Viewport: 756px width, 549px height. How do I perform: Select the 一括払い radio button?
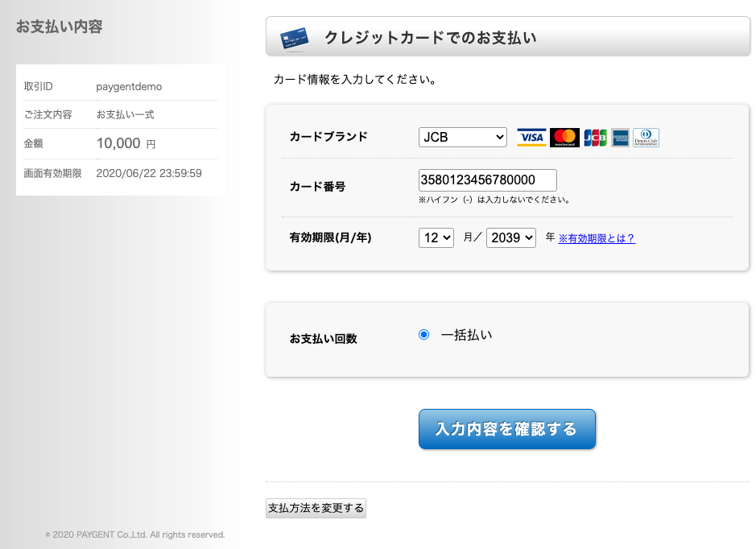(x=423, y=335)
